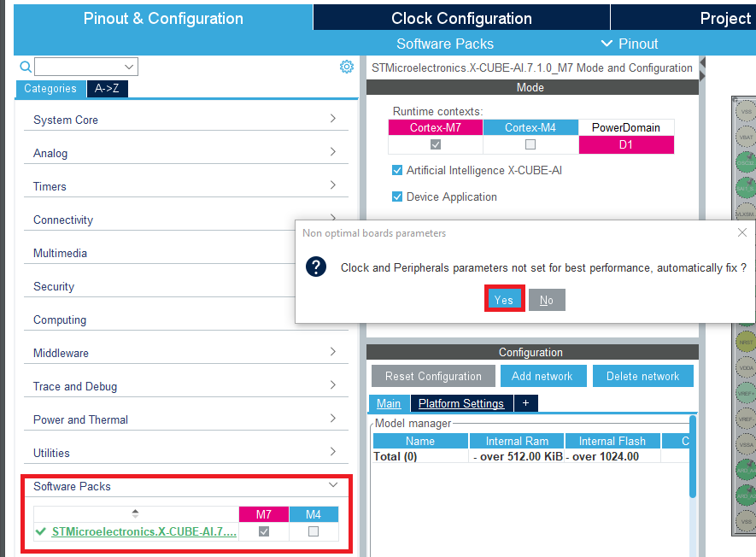The height and width of the screenshot is (557, 756).
Task: Open the Platform Settings tab
Action: click(x=461, y=403)
